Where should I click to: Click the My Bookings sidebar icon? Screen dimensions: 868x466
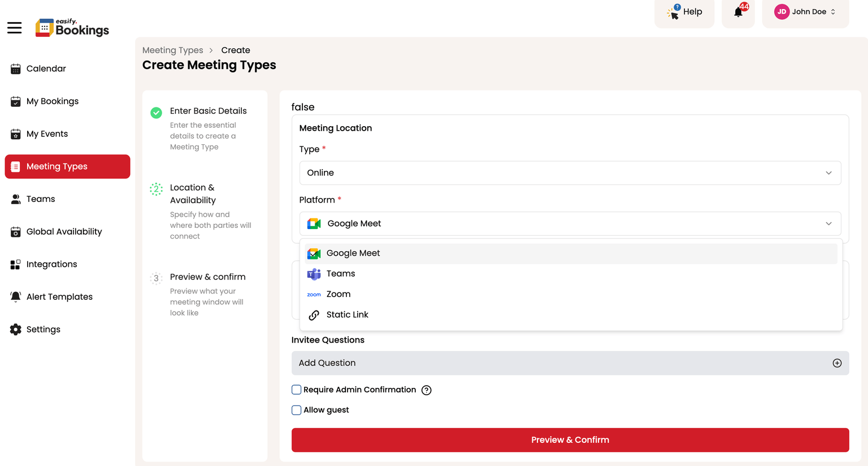tap(16, 101)
